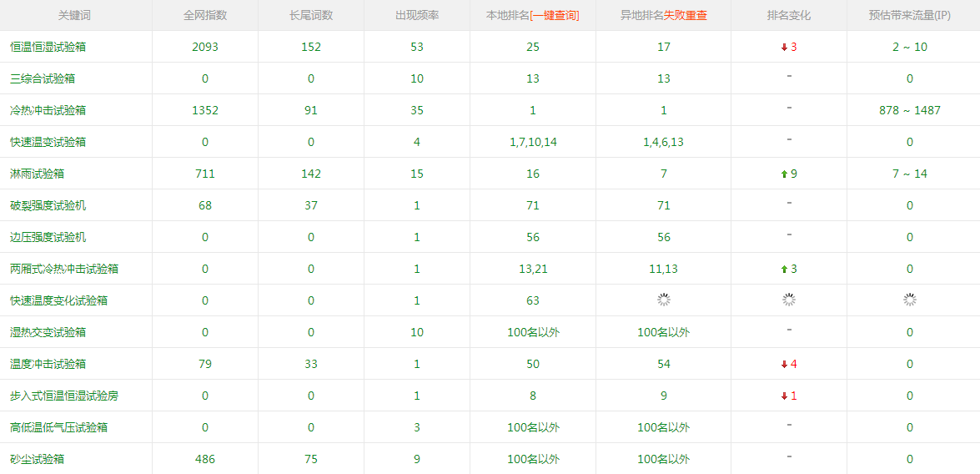Click red down arrow in 温度冲击试验箱 row
Image resolution: width=980 pixels, height=474 pixels.
click(784, 365)
